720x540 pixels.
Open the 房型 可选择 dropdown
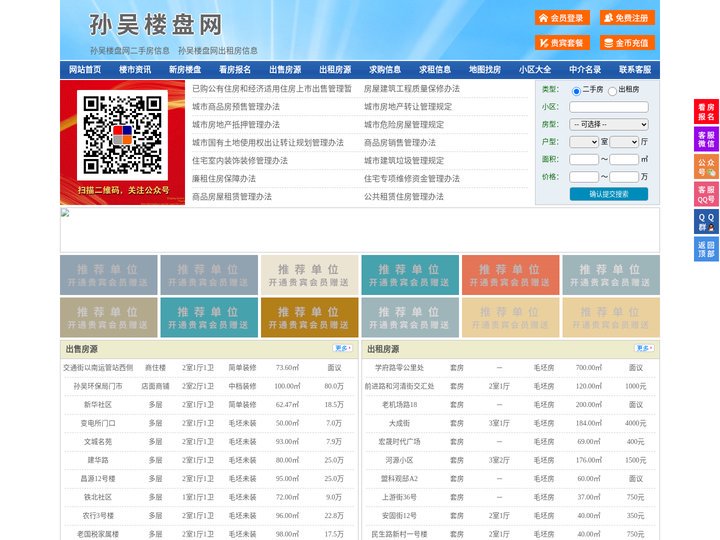point(609,124)
